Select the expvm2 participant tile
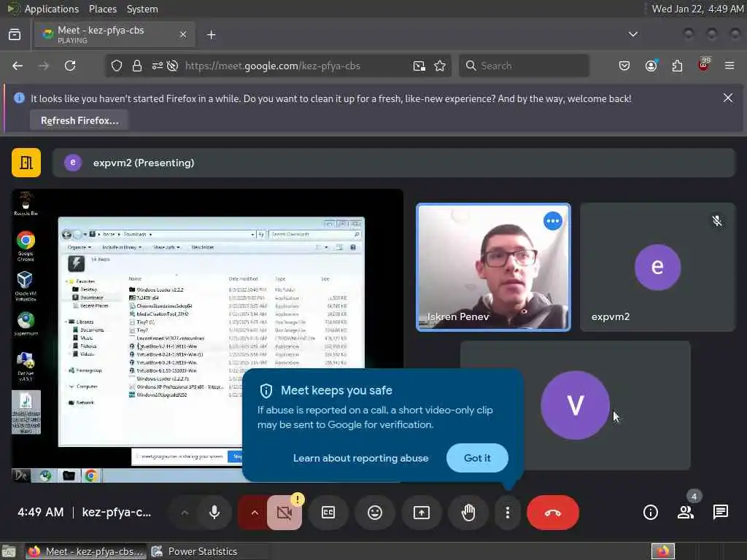The image size is (747, 560). 657,267
